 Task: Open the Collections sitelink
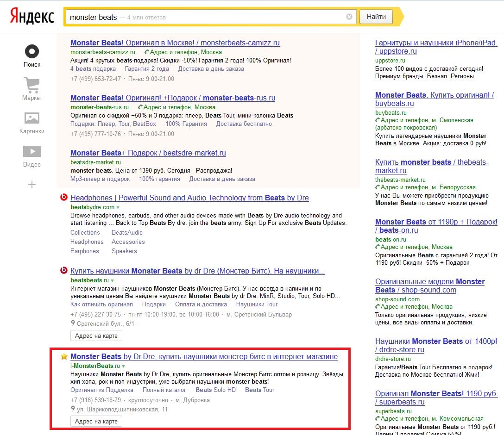[85, 232]
